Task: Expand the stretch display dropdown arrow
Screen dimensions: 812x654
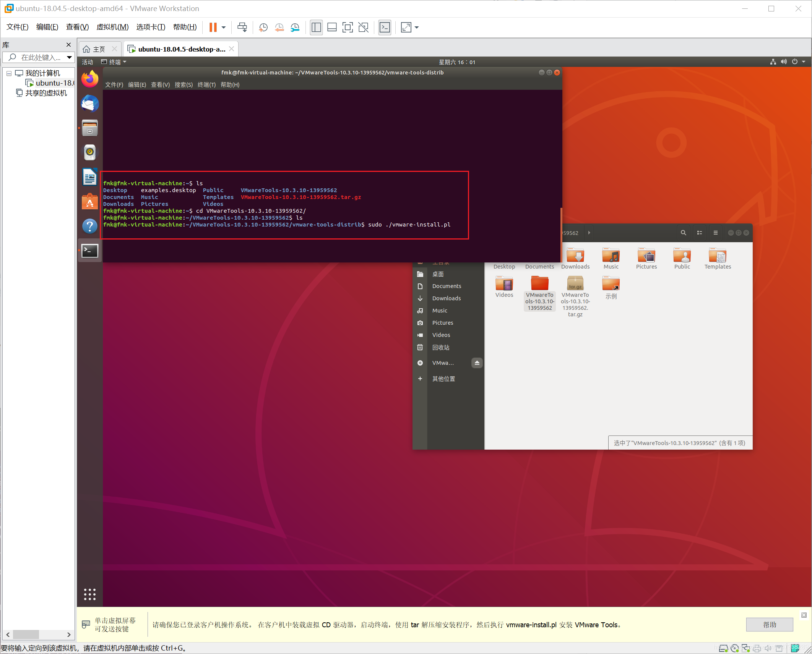Action: point(417,28)
